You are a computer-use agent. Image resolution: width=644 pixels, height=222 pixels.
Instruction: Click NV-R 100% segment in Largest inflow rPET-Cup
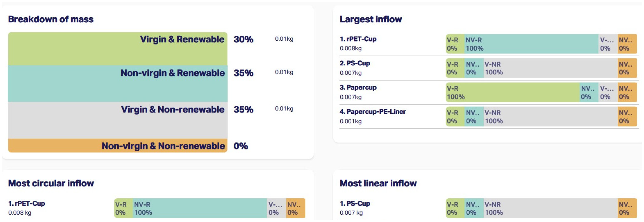point(531,44)
